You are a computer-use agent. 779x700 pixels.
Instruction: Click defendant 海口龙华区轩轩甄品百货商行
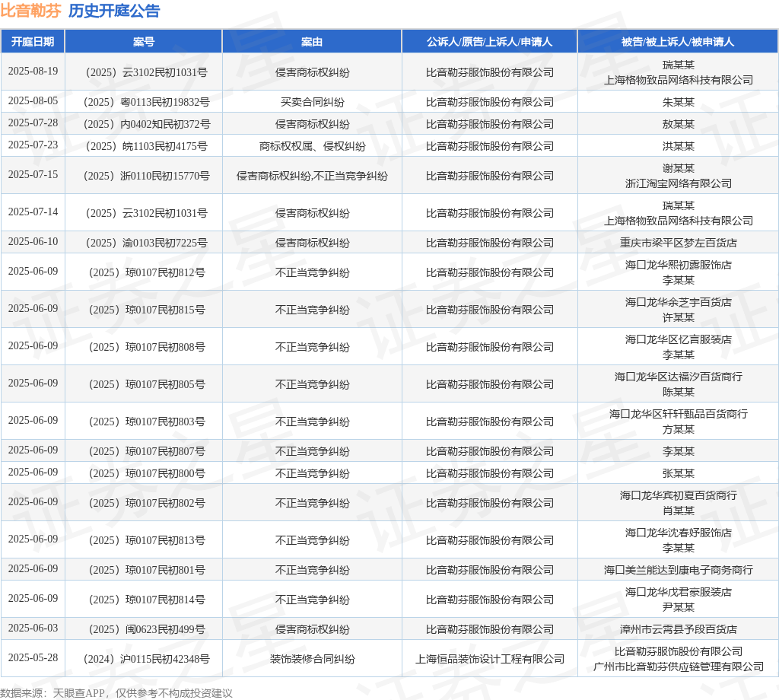click(x=678, y=414)
